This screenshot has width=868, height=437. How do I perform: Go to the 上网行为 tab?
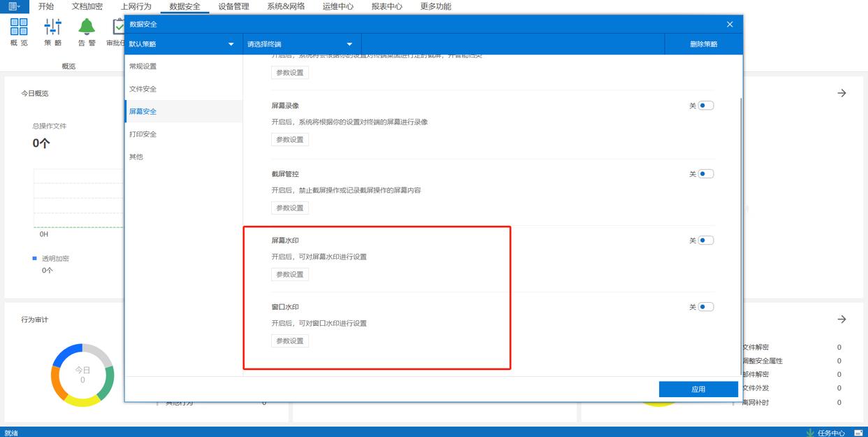point(136,6)
